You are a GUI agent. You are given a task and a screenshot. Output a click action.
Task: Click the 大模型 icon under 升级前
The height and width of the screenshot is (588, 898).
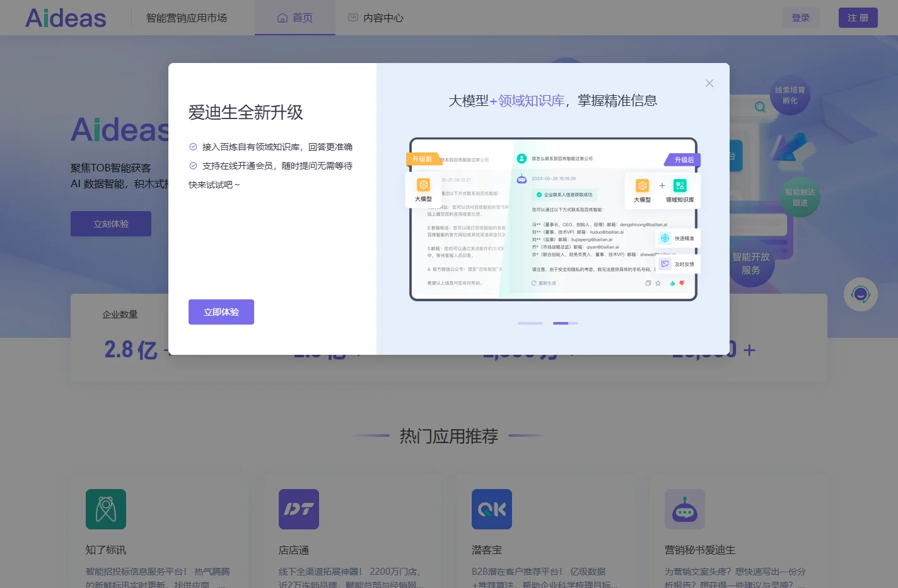[423, 185]
